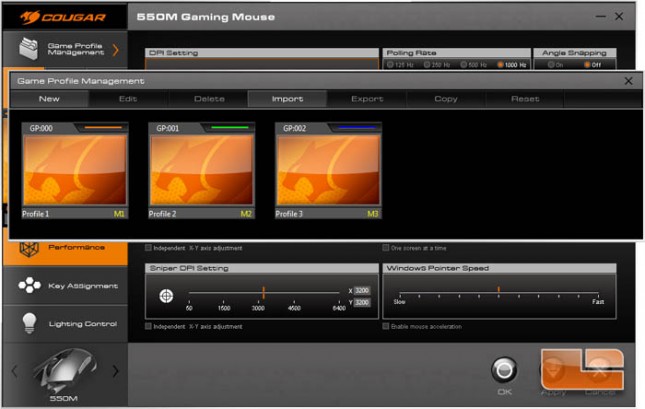Click the GP:002 profile label
Screen dimensions: 645x409
point(295,128)
